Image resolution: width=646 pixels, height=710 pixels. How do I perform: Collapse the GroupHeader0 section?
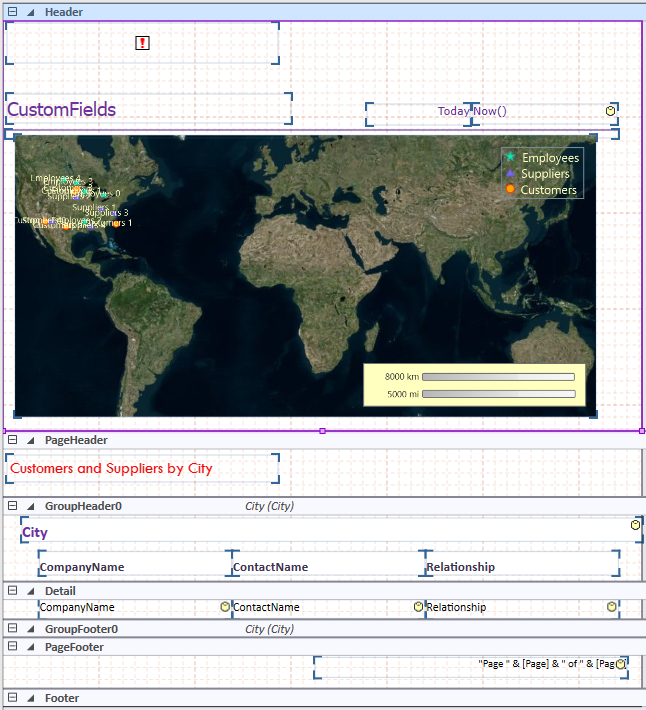tap(13, 506)
